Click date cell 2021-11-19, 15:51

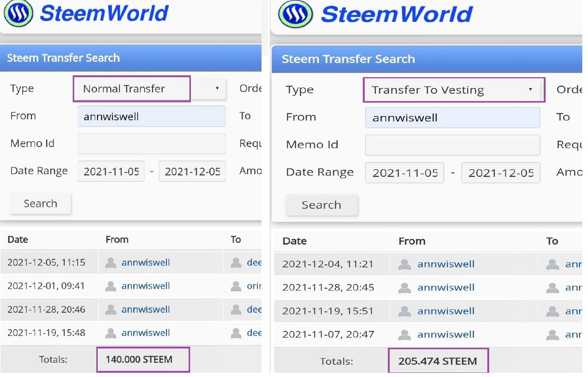pos(328,311)
